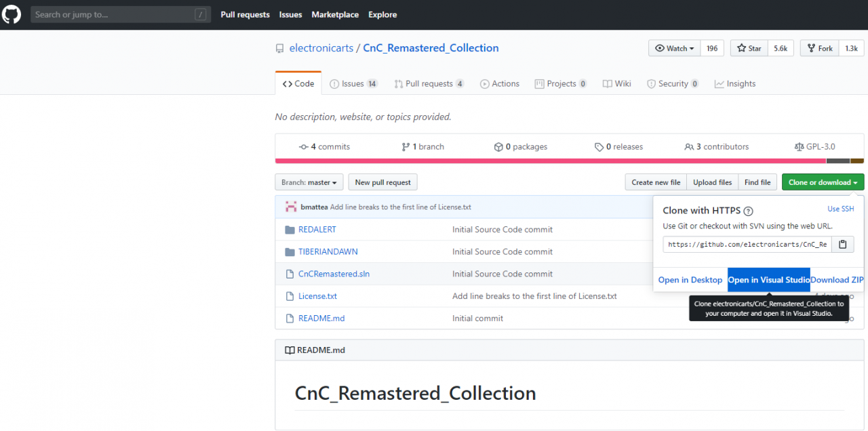Click the bmattea avatar icon
Screen dimensions: 868x431
pos(291,207)
